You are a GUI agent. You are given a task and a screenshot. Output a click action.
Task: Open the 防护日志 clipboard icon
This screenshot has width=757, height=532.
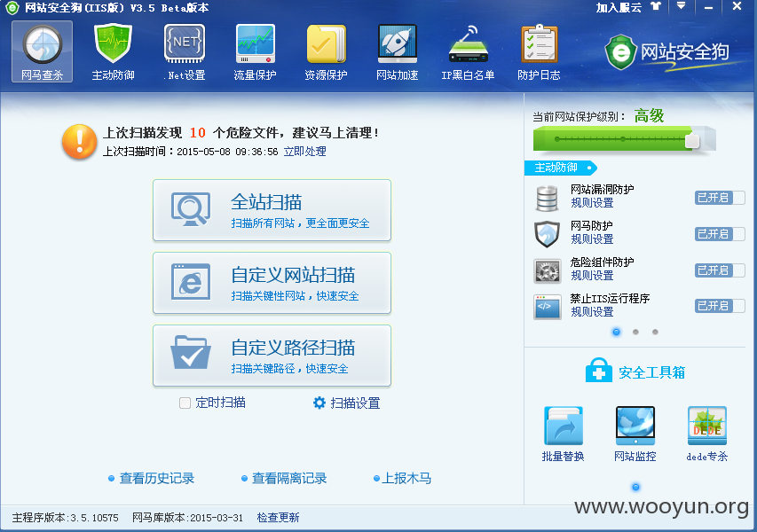pyautogui.click(x=540, y=44)
